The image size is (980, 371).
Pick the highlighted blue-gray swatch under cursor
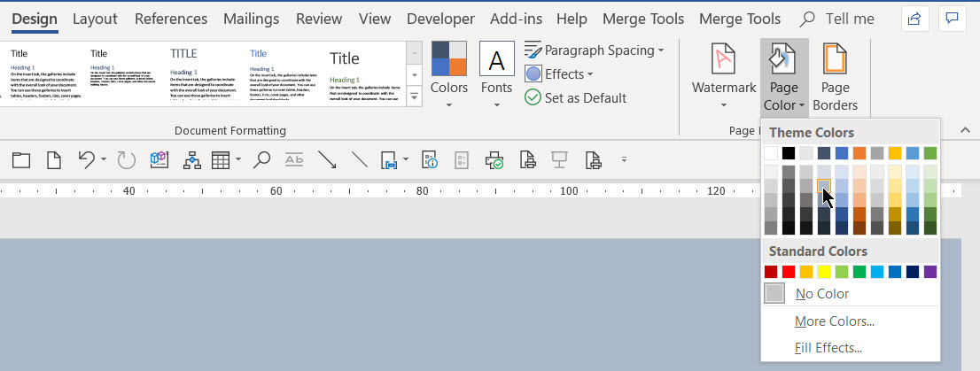[824, 186]
